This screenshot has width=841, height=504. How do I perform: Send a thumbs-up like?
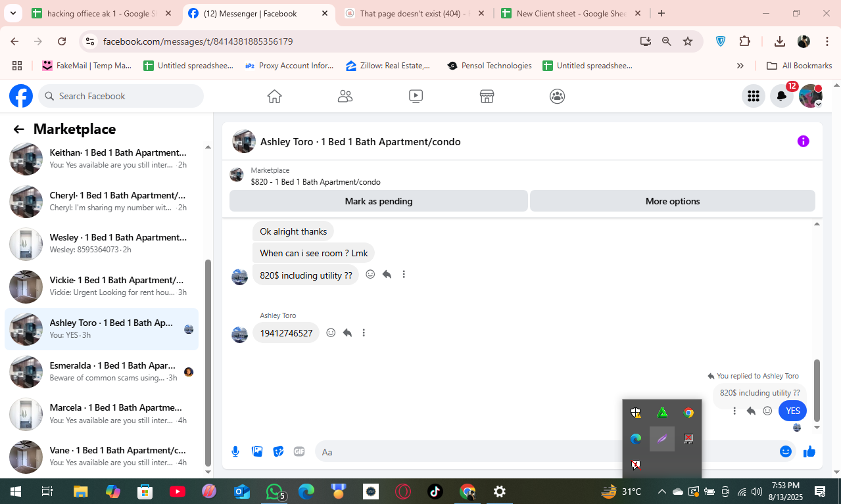click(x=809, y=451)
